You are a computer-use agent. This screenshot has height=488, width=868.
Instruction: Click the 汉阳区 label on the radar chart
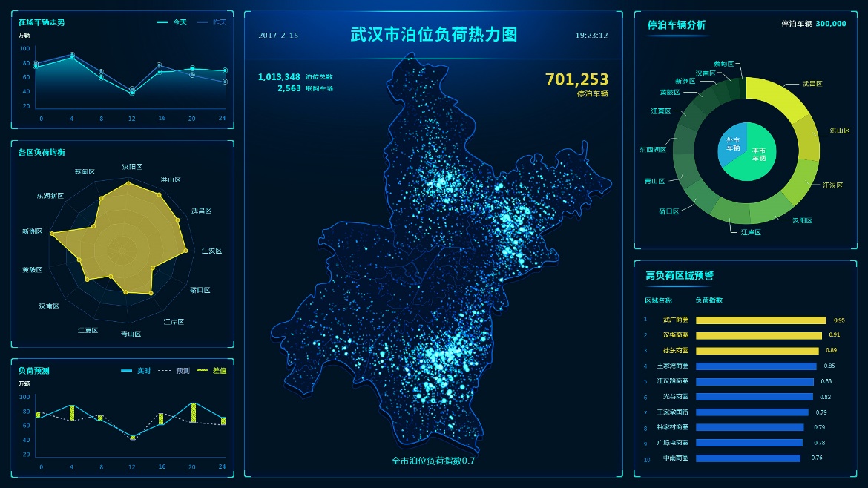click(x=132, y=167)
